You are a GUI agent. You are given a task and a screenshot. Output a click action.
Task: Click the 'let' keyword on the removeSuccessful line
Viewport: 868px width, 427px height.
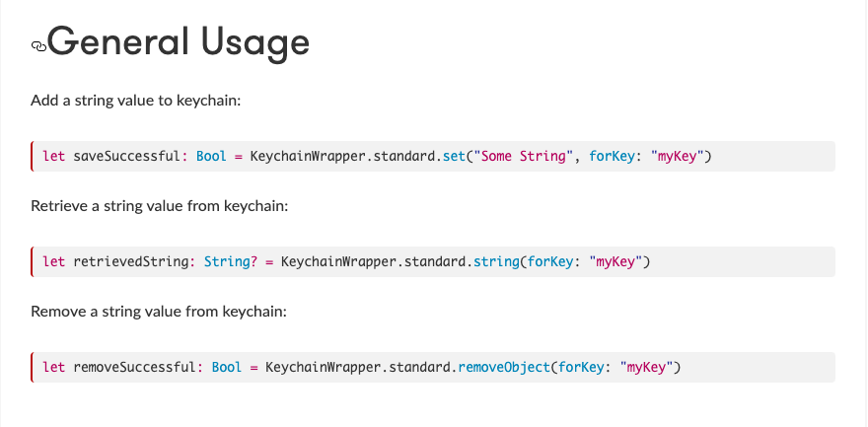click(x=53, y=367)
